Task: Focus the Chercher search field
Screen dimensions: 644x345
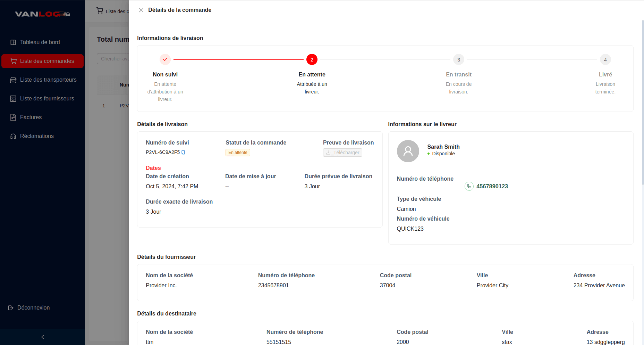Action: coord(113,59)
